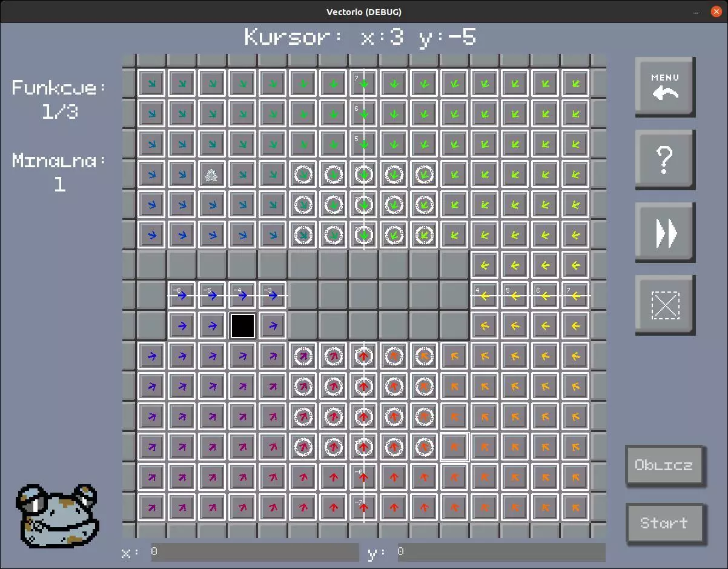728x569 pixels.
Task: Click the left axis tile labeled -6
Action: click(x=182, y=296)
